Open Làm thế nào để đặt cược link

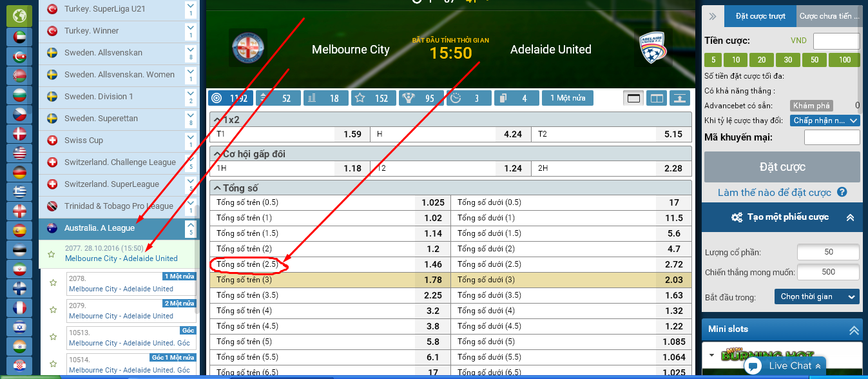[x=775, y=193]
